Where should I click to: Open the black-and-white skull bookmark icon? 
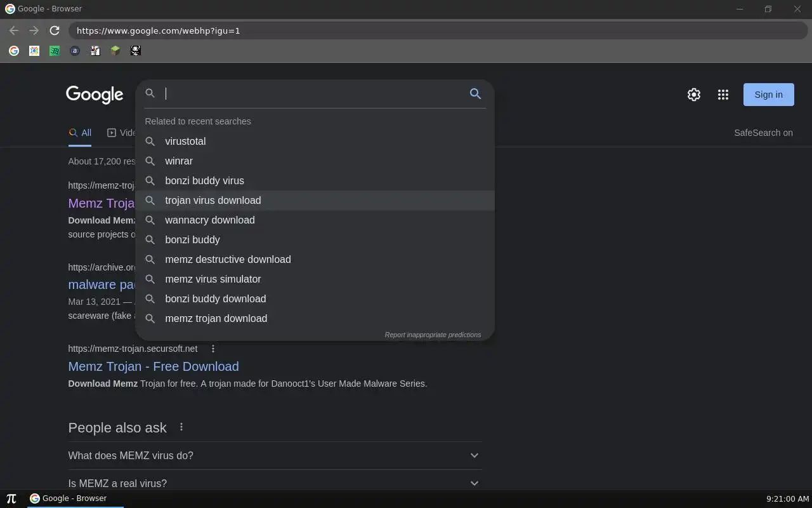click(x=136, y=51)
